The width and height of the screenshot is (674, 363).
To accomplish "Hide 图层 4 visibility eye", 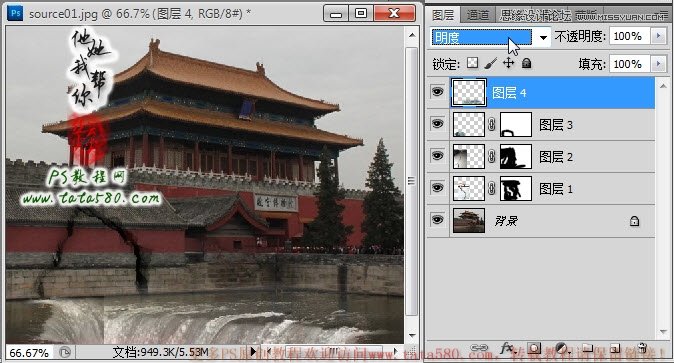I will [x=438, y=92].
